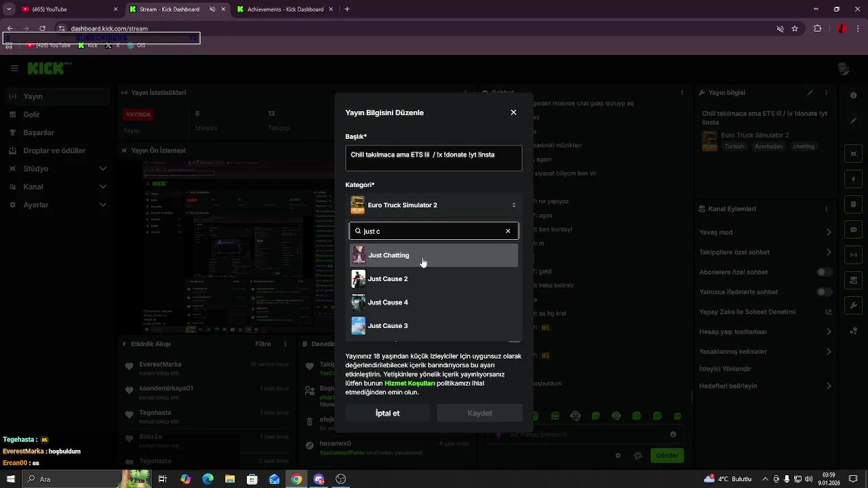Select Just Cause 3 category

pyautogui.click(x=433, y=326)
